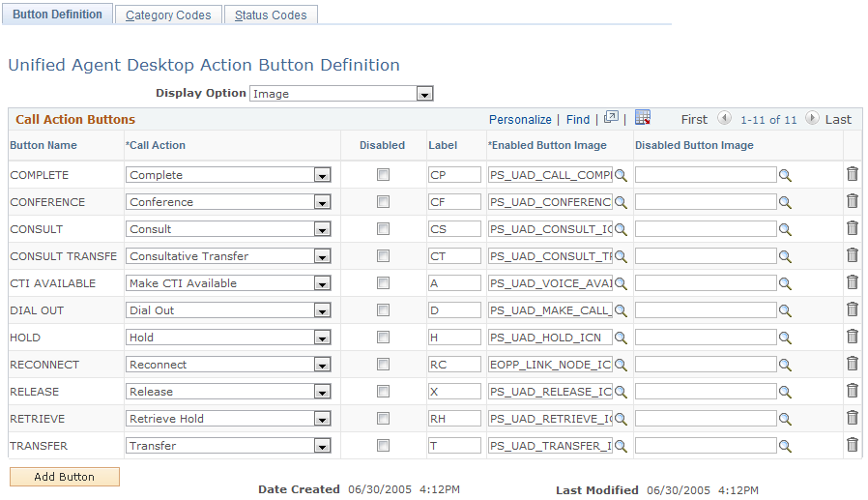Go to previous rows arrow
This screenshot has width=868, height=500.
point(724,118)
